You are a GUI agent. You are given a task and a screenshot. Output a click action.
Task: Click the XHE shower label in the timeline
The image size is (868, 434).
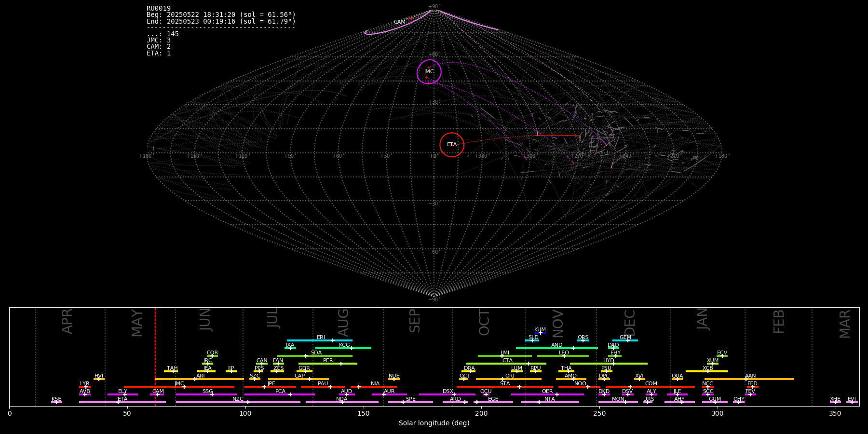pyautogui.click(x=835, y=399)
